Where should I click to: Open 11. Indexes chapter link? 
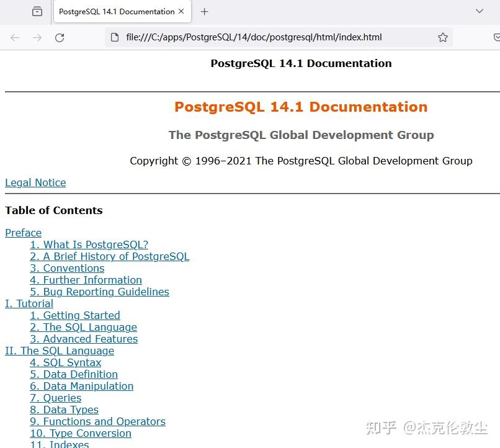point(60,444)
